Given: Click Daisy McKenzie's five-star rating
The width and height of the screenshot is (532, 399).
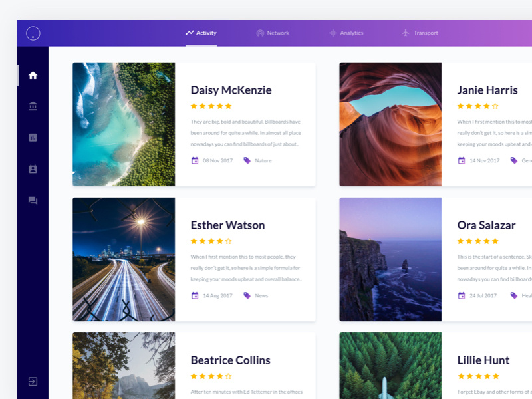Looking at the screenshot, I should (211, 106).
